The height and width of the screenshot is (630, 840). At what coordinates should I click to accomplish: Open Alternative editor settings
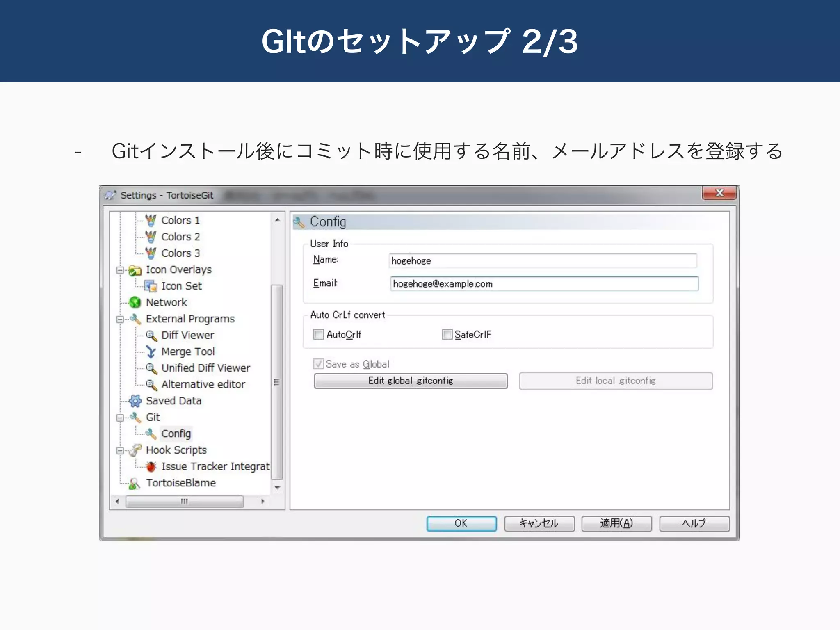tap(203, 384)
